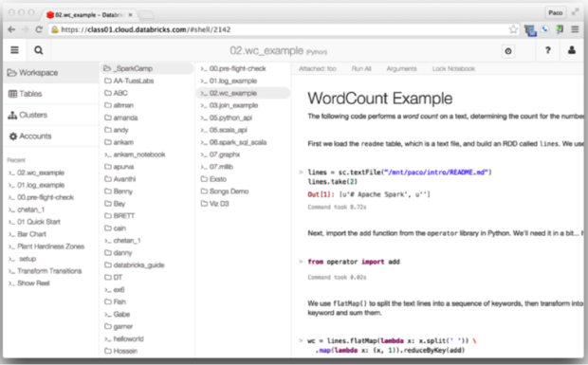
Task: Open recent item setup
Action: pyautogui.click(x=23, y=259)
